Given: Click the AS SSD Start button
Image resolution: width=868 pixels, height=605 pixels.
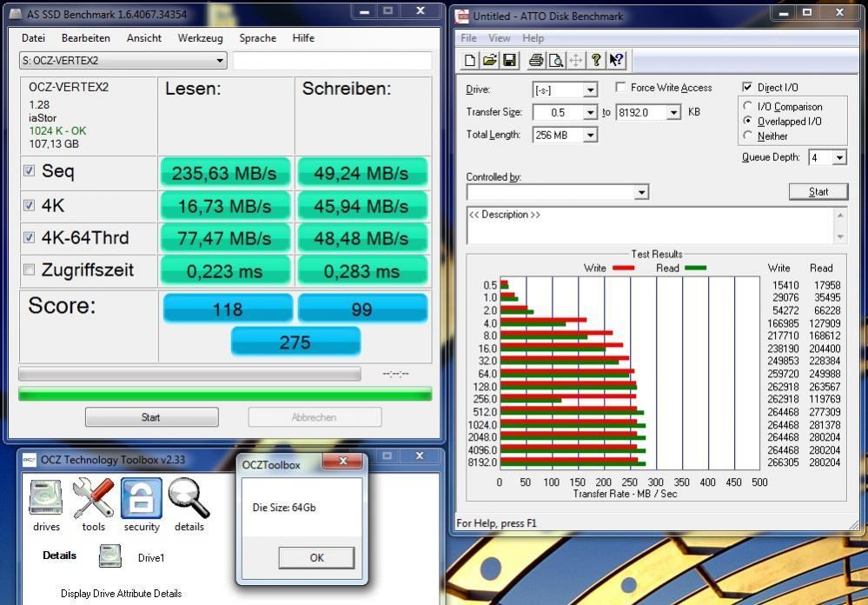Looking at the screenshot, I should tap(151, 417).
